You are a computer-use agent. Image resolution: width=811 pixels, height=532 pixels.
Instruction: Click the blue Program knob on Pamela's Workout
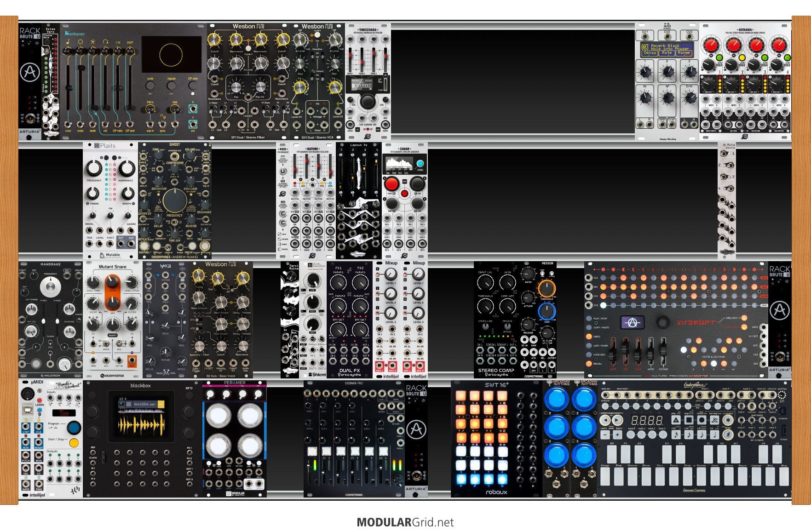74,428
